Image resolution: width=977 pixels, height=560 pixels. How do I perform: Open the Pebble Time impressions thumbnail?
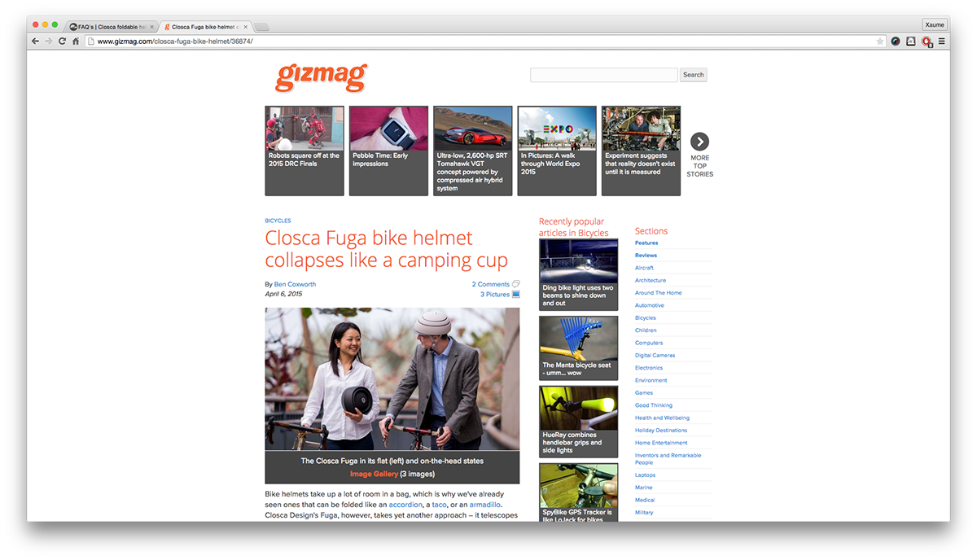(x=388, y=151)
